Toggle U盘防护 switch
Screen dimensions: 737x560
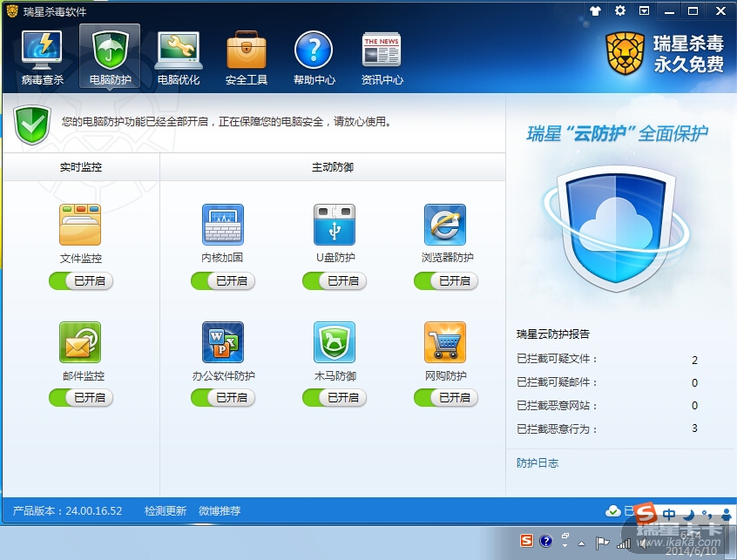[x=335, y=281]
